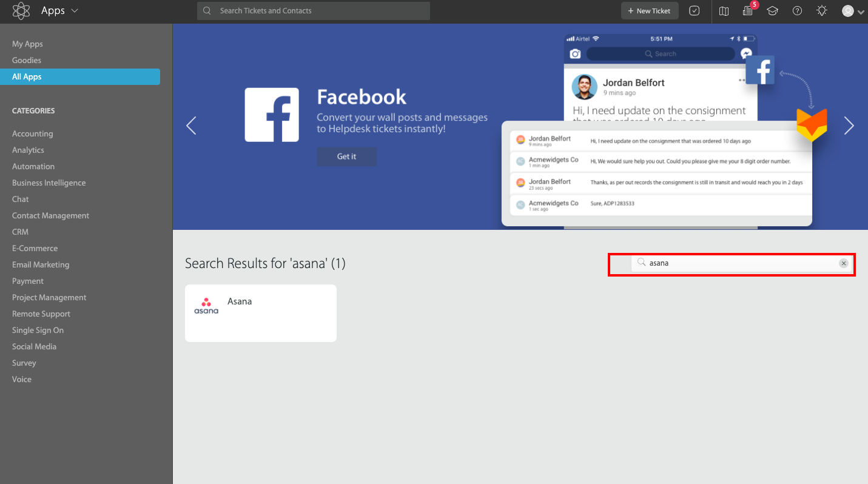This screenshot has height=484, width=868.
Task: Choose the Chat category
Action: pyautogui.click(x=21, y=199)
